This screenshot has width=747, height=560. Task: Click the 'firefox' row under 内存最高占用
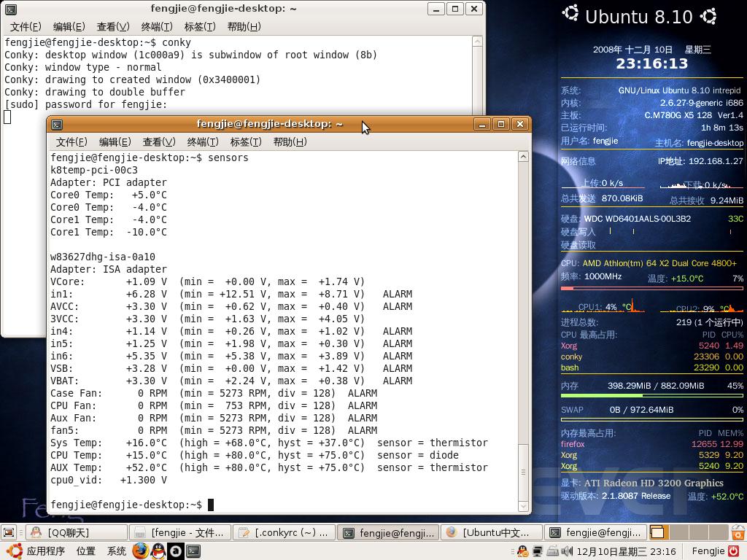click(651, 444)
